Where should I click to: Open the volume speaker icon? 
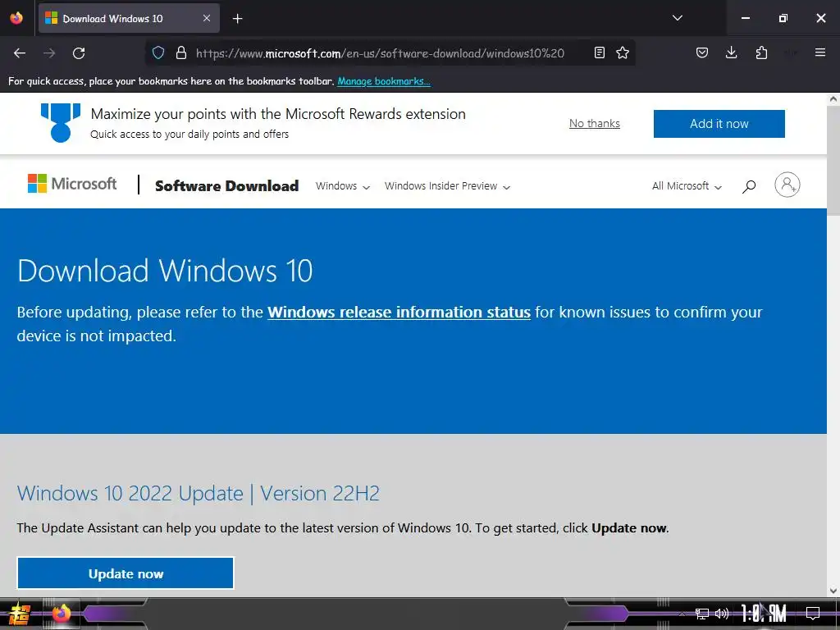pos(722,614)
